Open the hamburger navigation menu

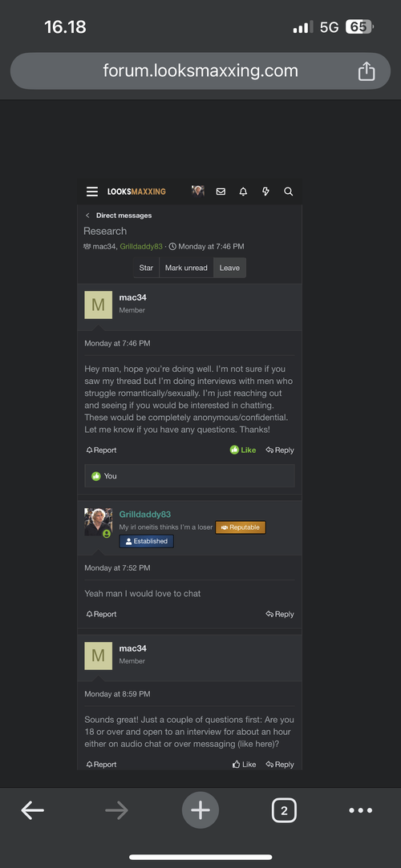[92, 192]
